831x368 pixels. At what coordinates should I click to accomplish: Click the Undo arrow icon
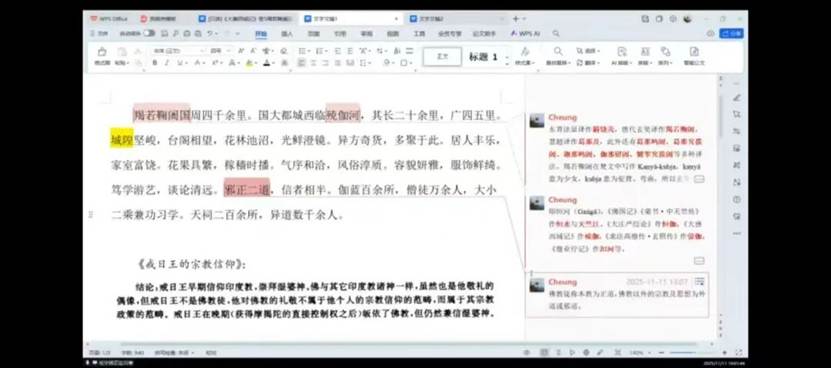210,33
